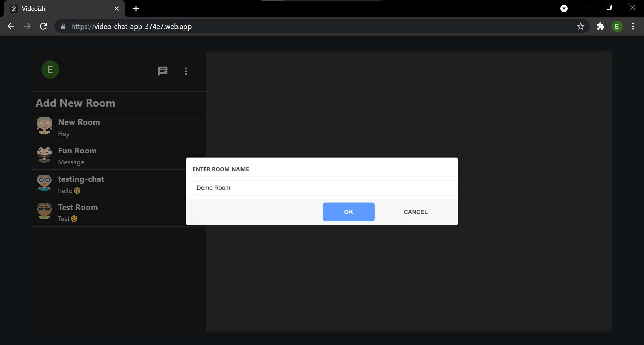Image resolution: width=644 pixels, height=345 pixels.
Task: Confirm the room name with OK
Action: point(348,212)
